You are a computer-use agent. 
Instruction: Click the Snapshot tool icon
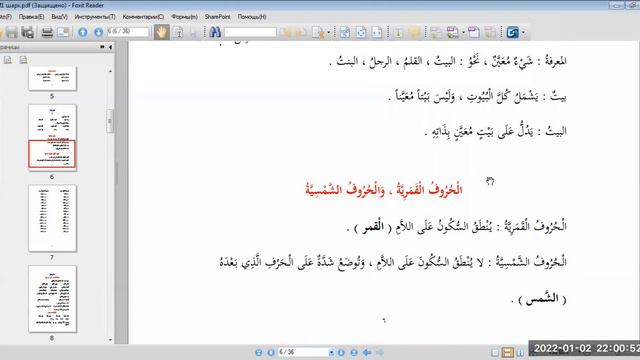(x=193, y=32)
